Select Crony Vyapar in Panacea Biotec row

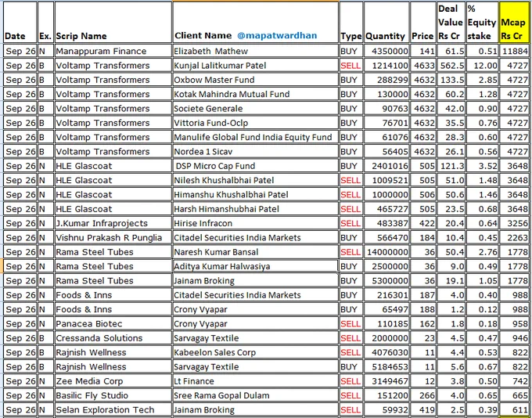[256, 323]
